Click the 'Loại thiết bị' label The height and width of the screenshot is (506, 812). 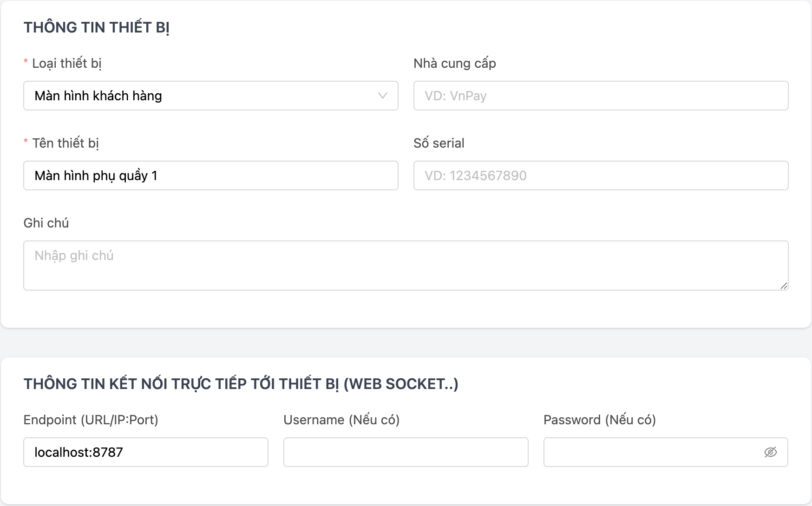pos(66,63)
